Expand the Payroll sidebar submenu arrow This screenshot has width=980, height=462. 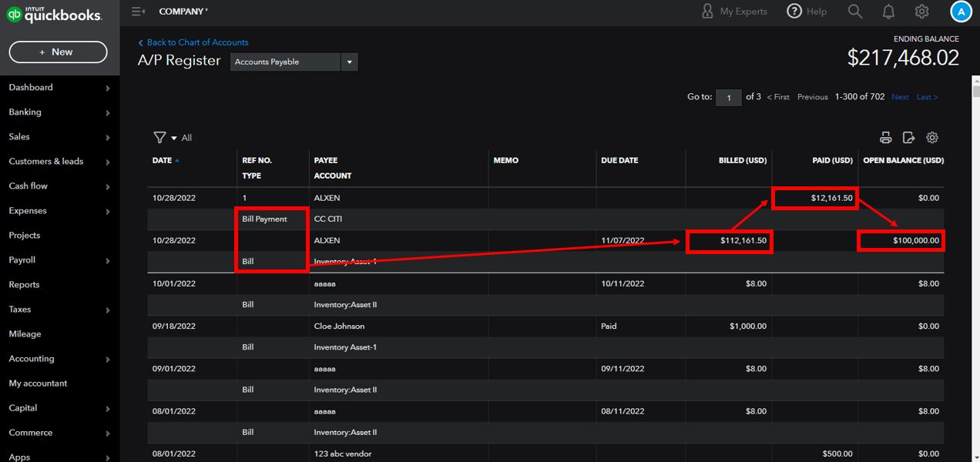108,261
